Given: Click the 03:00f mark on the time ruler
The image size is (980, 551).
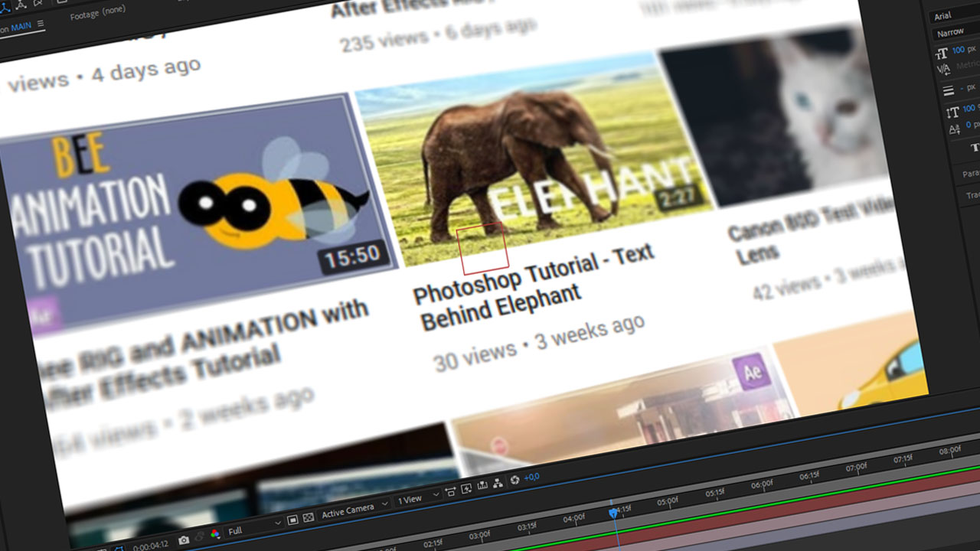Looking at the screenshot, I should point(479,534).
